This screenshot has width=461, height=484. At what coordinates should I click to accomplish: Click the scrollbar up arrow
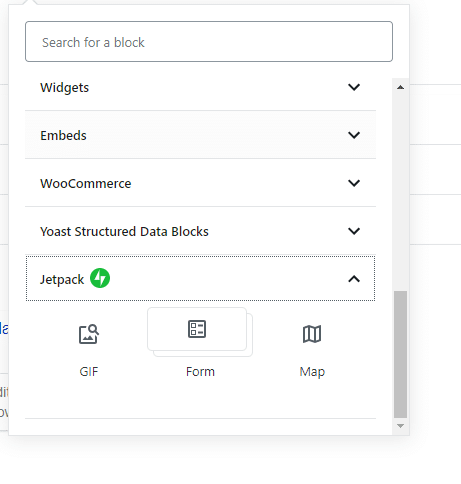[401, 87]
